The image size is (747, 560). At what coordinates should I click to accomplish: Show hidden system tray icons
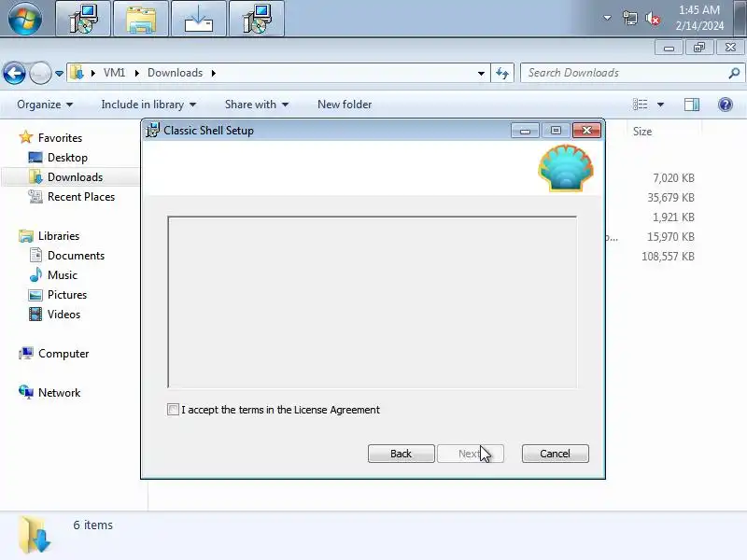607,18
